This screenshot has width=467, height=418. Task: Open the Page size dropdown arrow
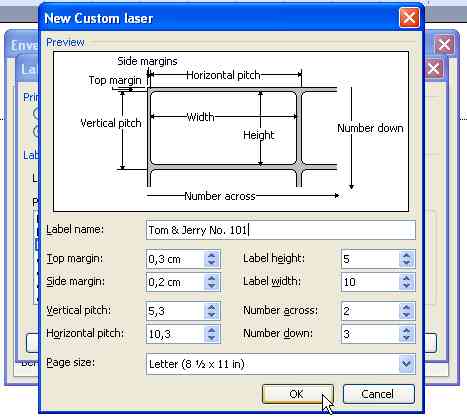click(x=407, y=364)
